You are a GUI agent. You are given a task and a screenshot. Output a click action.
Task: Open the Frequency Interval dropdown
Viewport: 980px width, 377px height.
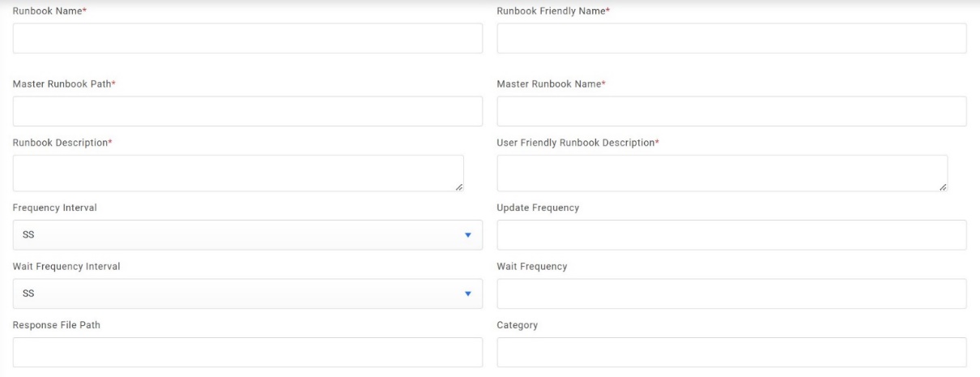247,235
